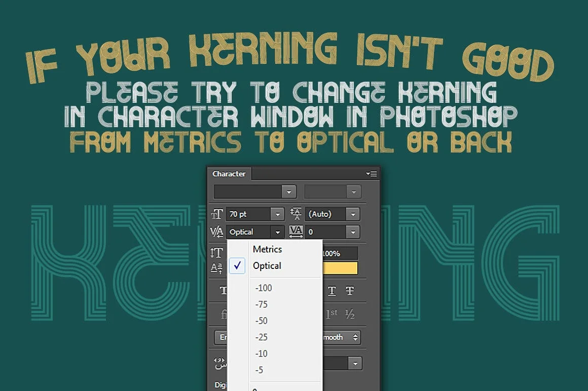Toggle Underline text style
The height and width of the screenshot is (391, 588).
tap(332, 291)
